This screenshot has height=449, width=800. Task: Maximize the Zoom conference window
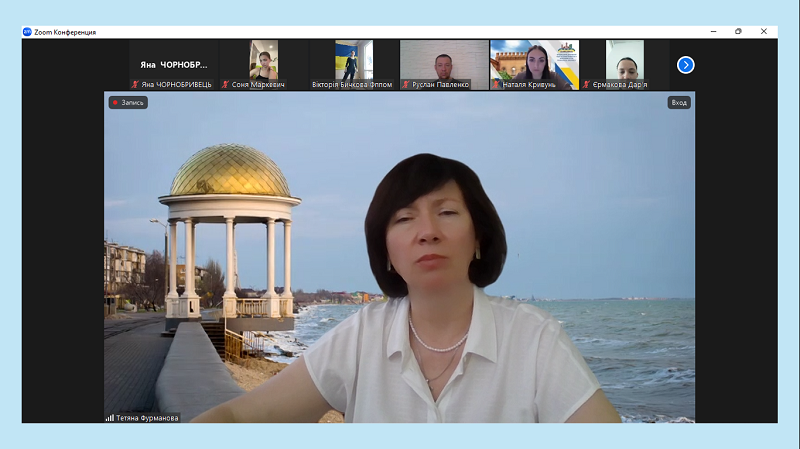[738, 32]
